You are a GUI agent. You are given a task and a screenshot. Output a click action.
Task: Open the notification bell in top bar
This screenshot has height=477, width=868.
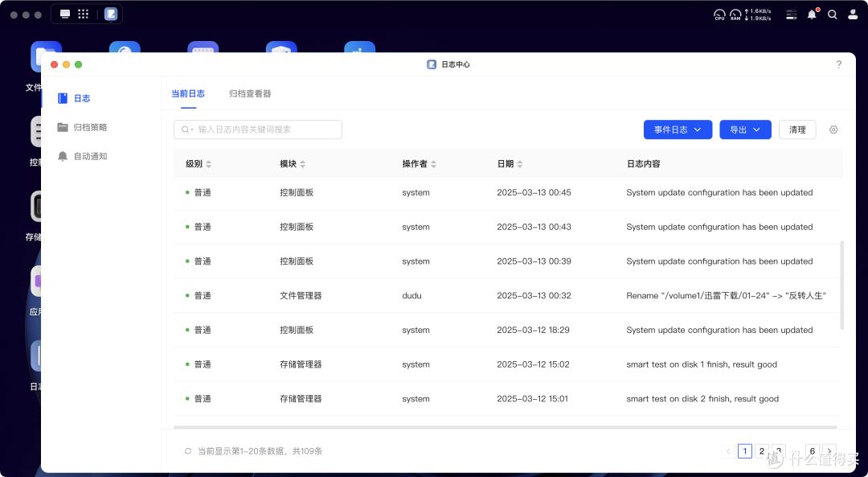coord(812,14)
